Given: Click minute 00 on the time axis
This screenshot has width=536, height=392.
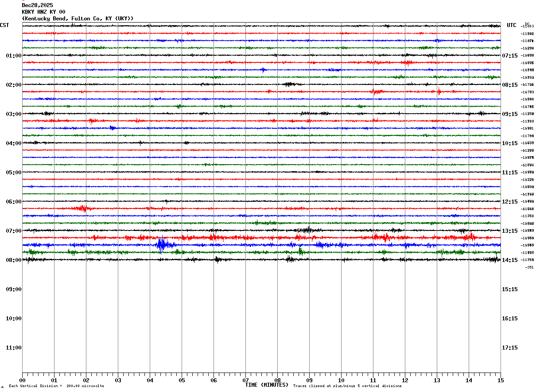Looking at the screenshot, I should click(x=22, y=380).
